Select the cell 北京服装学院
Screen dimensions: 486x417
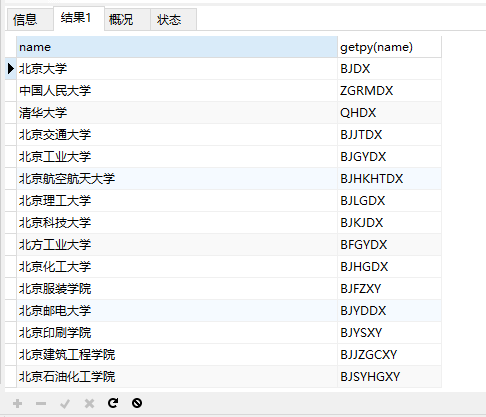pyautogui.click(x=177, y=289)
